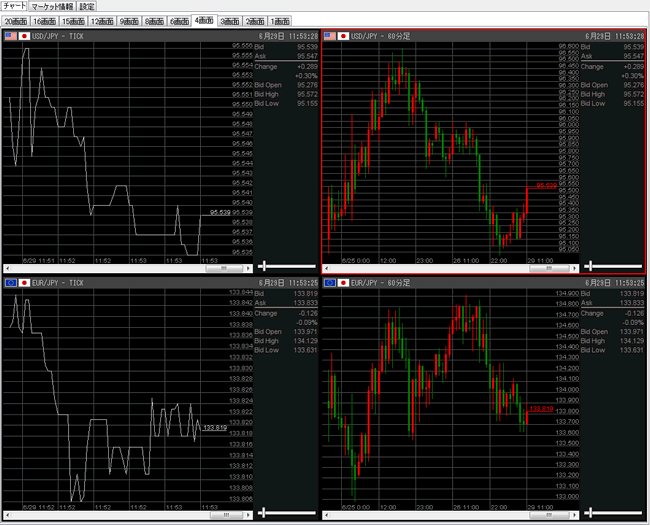Switch to 3画面 layout
Image resolution: width=650 pixels, height=525 pixels.
point(230,21)
